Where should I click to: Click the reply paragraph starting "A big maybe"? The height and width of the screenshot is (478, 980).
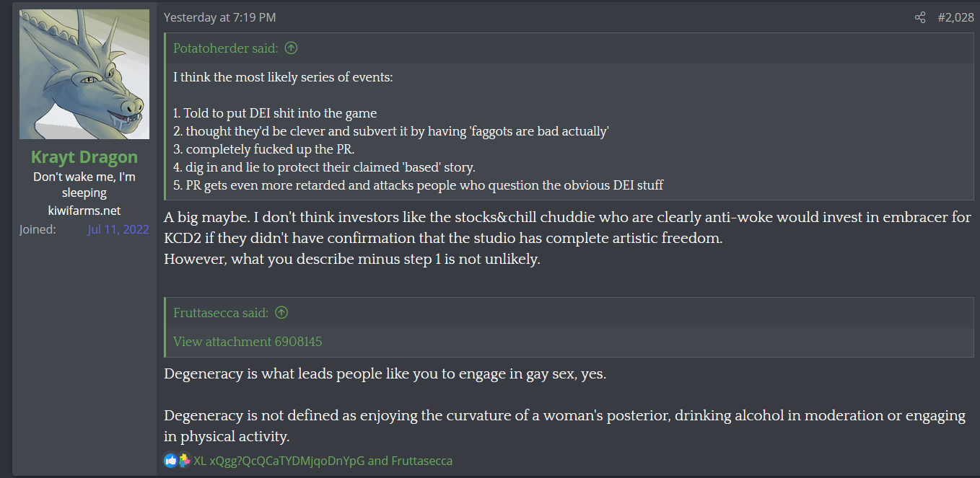(x=567, y=237)
